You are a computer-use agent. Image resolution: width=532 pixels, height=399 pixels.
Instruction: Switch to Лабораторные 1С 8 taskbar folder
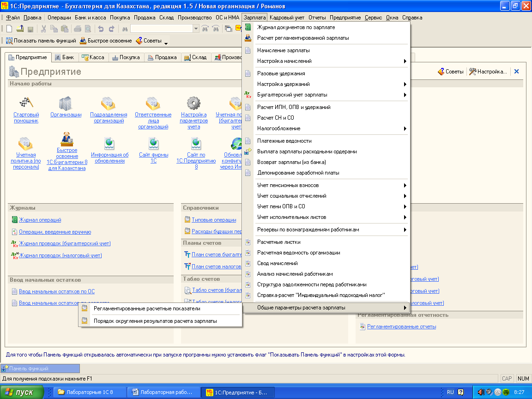pos(90,392)
